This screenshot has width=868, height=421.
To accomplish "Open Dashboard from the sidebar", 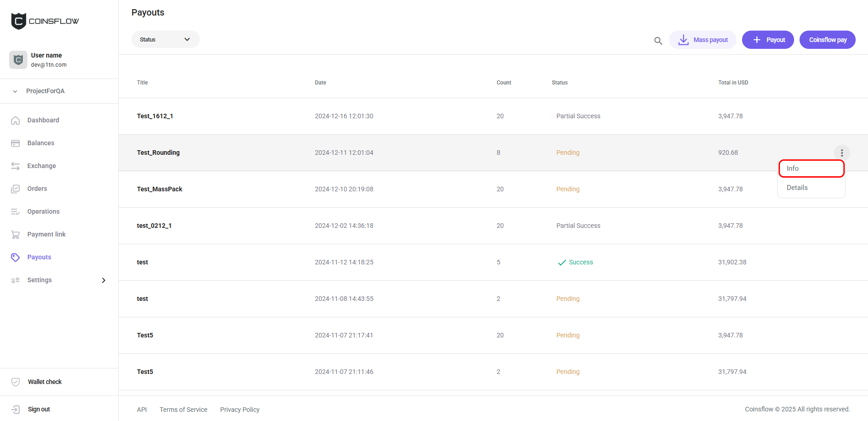I will pyautogui.click(x=43, y=120).
